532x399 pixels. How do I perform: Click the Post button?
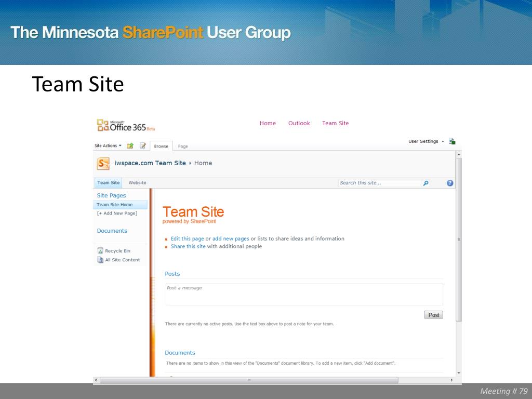[x=433, y=315]
